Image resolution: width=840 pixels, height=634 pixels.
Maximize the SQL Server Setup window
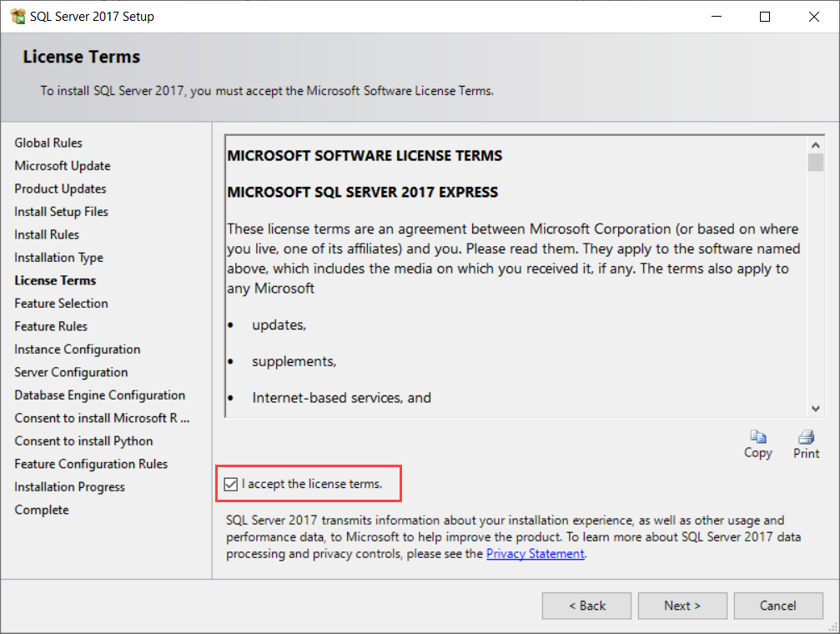coord(765,17)
